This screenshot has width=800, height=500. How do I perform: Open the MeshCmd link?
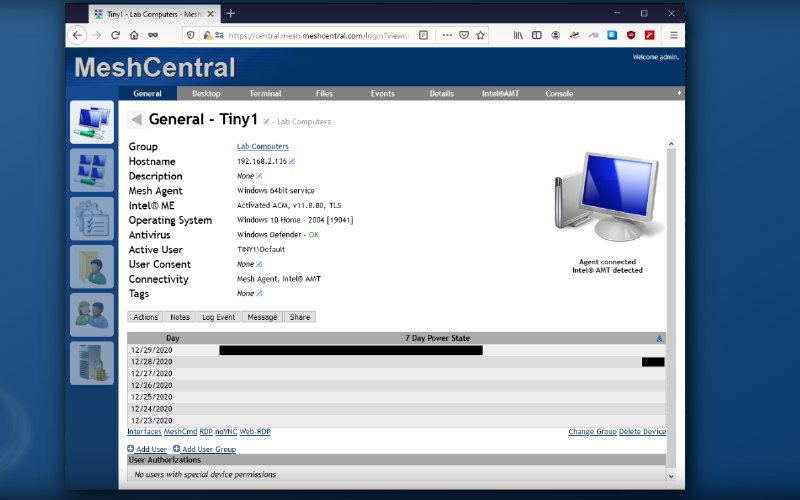point(180,432)
